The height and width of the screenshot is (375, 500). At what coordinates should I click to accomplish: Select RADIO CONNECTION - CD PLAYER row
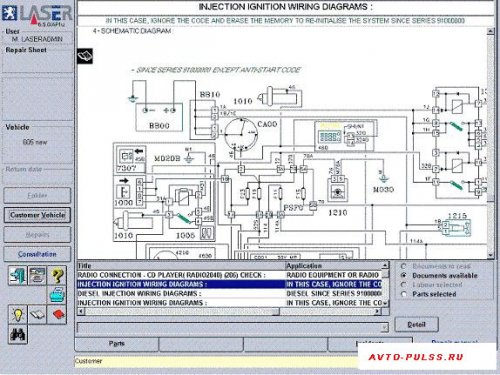point(229,275)
